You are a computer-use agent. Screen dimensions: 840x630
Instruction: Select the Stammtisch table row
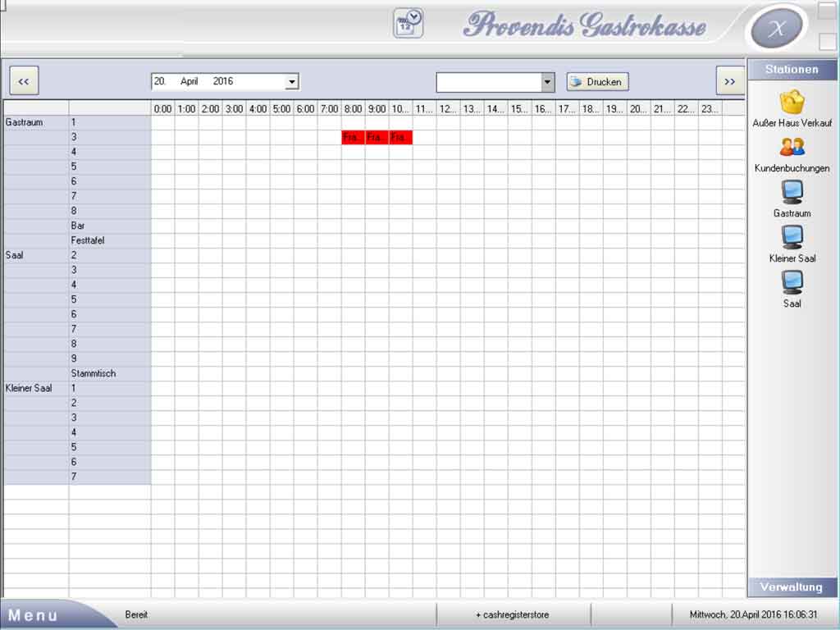(x=110, y=373)
